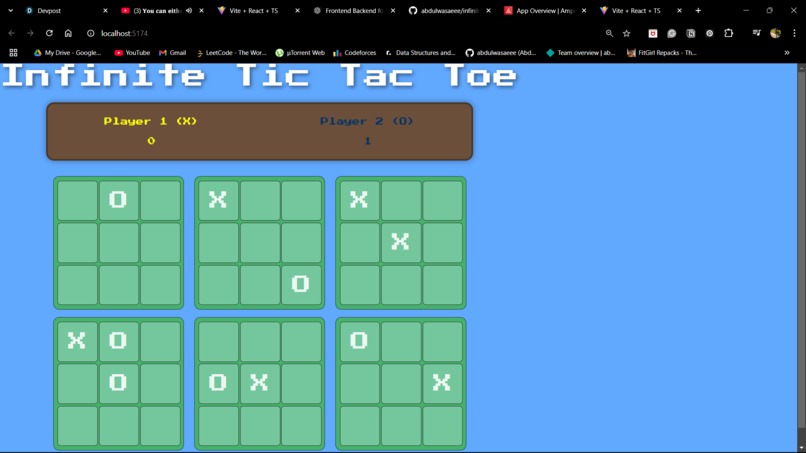Click O cell in second top board
Screen dimensions: 806x453
pyautogui.click(x=301, y=284)
